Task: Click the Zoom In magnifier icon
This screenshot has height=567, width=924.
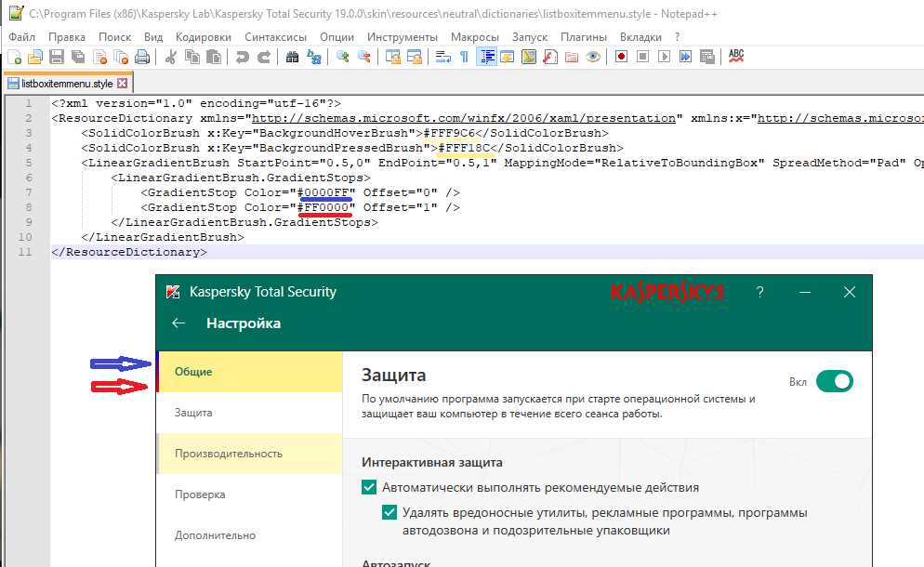Action: (x=343, y=57)
